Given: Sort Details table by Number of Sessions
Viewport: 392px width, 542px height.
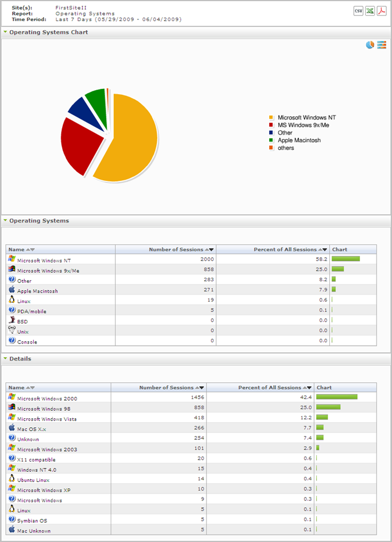Looking at the screenshot, I should [x=200, y=388].
